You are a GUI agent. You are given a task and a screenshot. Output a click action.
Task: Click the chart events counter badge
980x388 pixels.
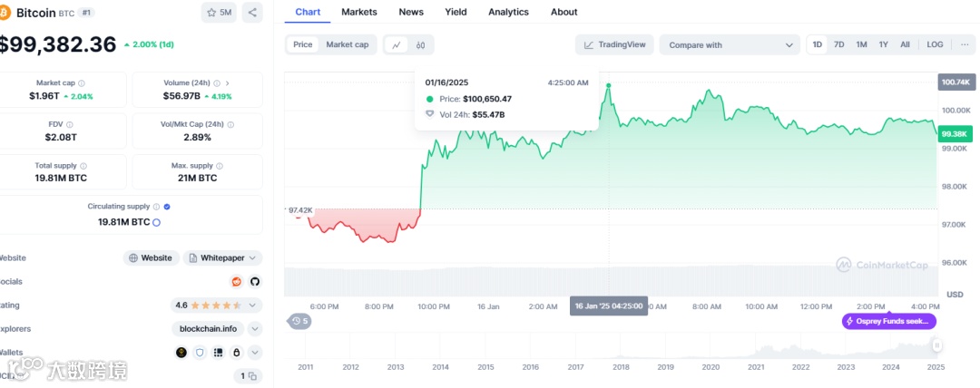coord(299,321)
